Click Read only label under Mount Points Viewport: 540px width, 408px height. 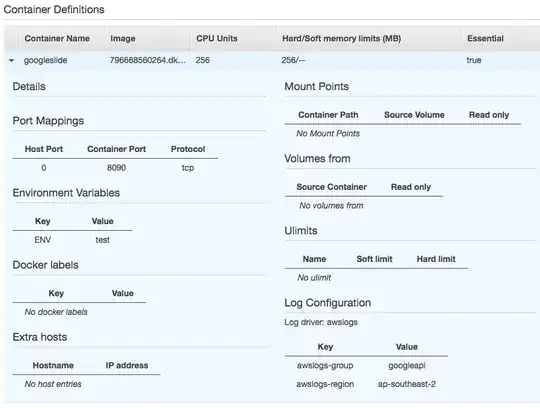[x=489, y=115]
